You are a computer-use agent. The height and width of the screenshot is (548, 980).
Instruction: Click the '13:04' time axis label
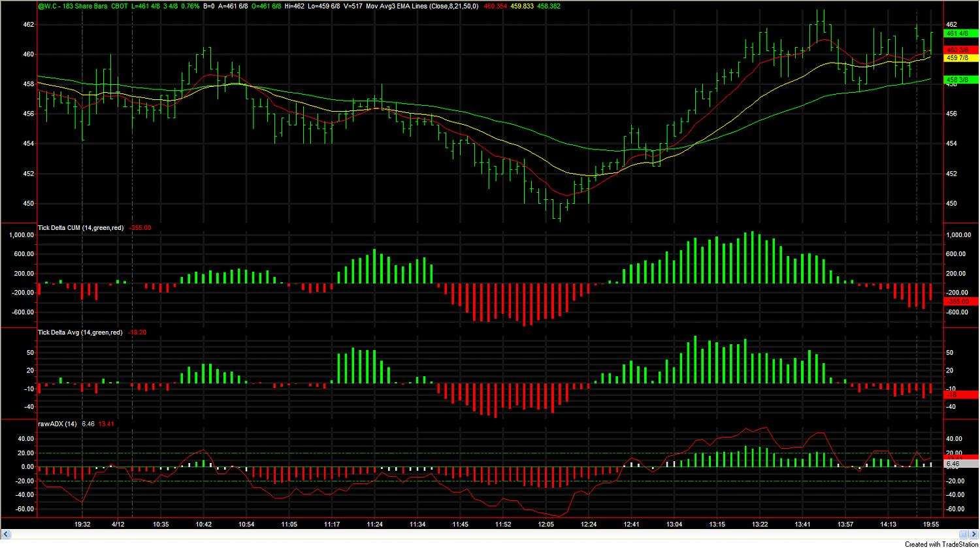point(674,524)
